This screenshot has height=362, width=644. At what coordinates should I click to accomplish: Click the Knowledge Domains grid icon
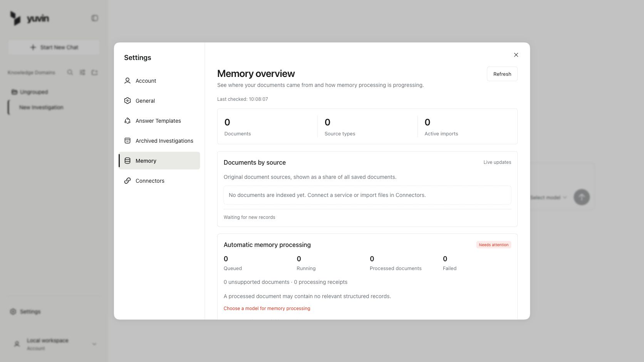pyautogui.click(x=82, y=72)
